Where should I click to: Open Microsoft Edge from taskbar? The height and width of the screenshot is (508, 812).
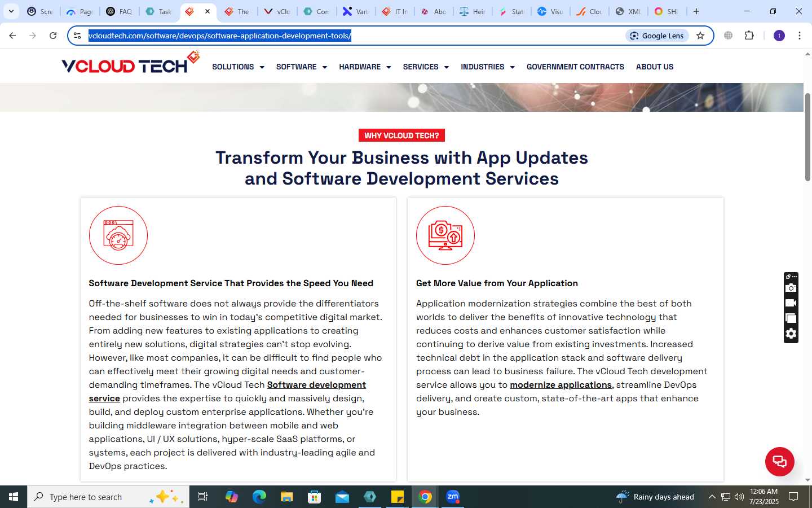(x=259, y=497)
